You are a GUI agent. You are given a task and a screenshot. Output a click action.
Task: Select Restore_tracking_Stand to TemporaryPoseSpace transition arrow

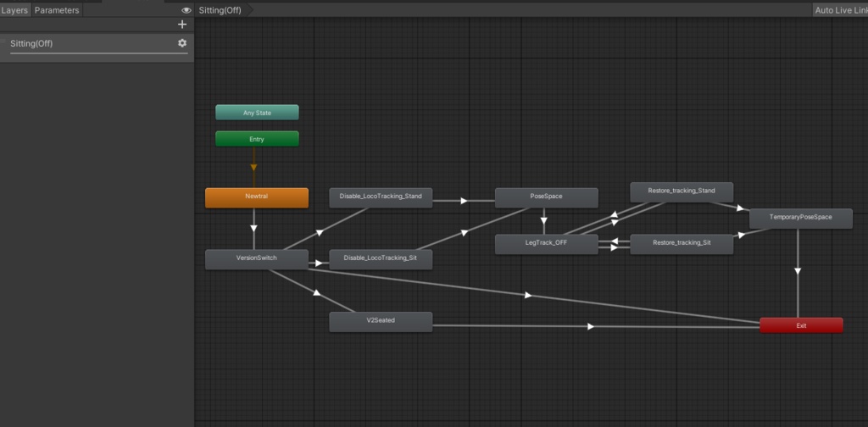[739, 208]
